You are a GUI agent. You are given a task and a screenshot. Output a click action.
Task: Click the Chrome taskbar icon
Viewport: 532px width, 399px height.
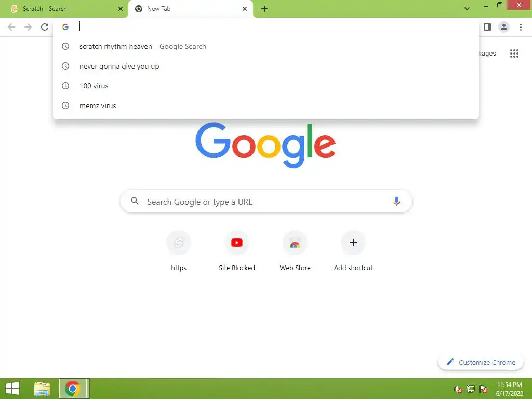73,389
